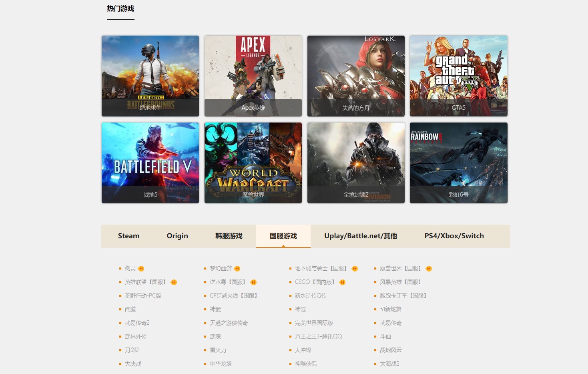Select the 神武 link
588x374 pixels.
pyautogui.click(x=215, y=309)
